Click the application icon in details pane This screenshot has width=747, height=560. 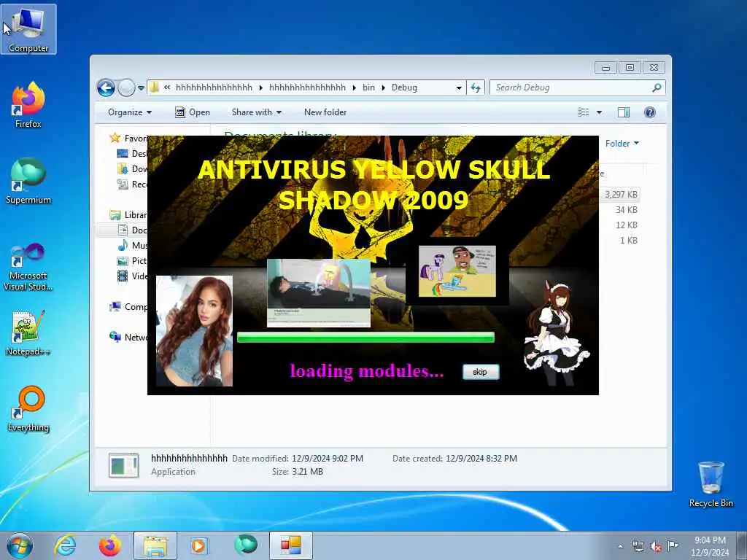tap(123, 464)
